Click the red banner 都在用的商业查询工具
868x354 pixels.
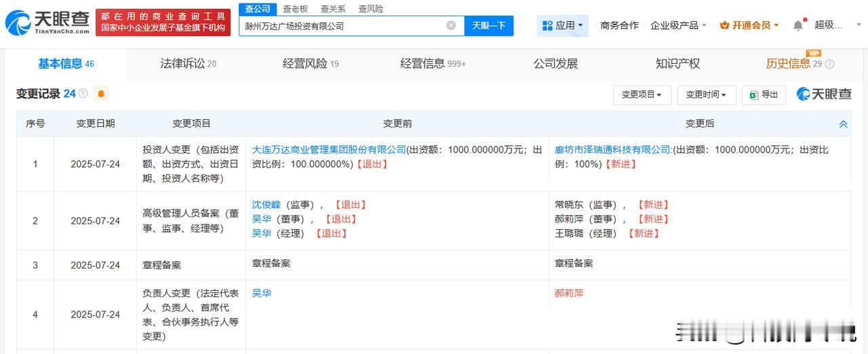click(163, 22)
